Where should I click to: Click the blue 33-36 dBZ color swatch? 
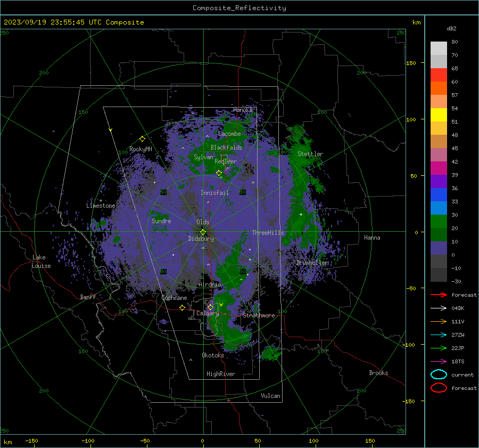coord(439,195)
